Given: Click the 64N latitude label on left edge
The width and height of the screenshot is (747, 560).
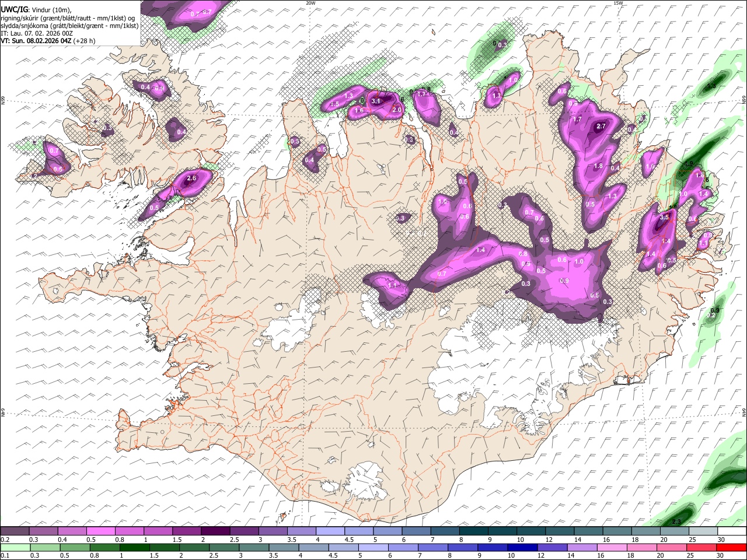Looking at the screenshot, I should (3, 412).
